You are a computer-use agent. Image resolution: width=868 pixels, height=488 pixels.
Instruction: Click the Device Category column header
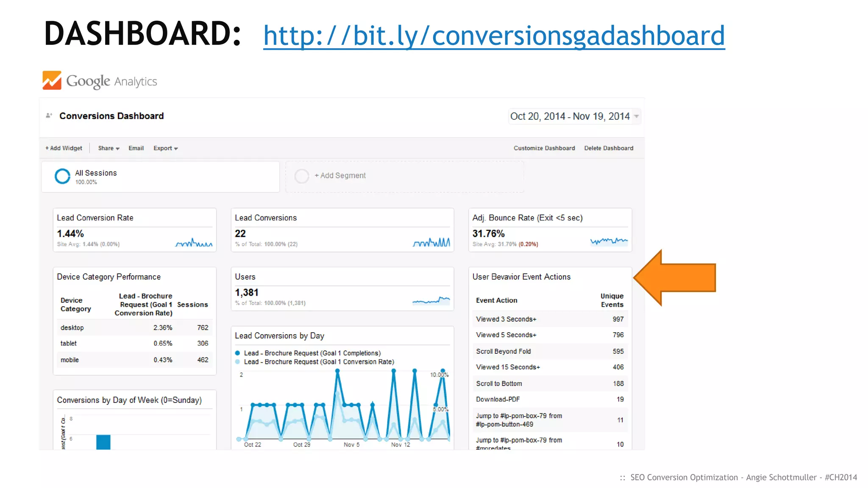75,305
